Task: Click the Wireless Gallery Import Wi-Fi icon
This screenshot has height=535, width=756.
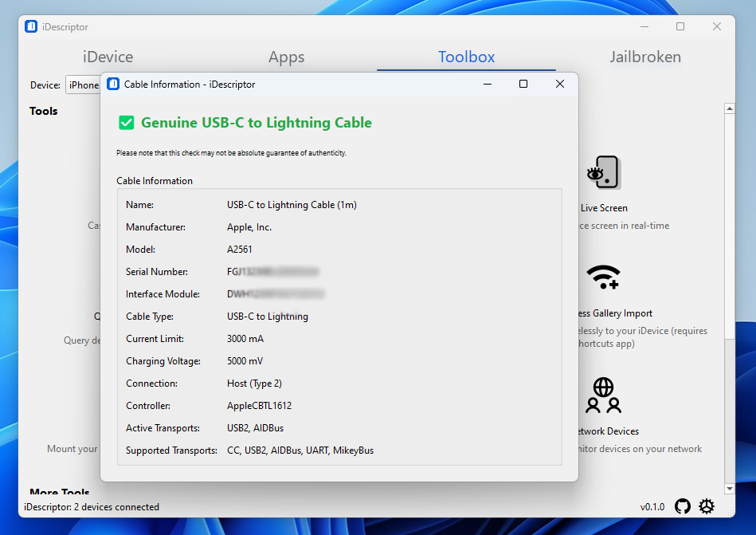Action: pos(603,277)
